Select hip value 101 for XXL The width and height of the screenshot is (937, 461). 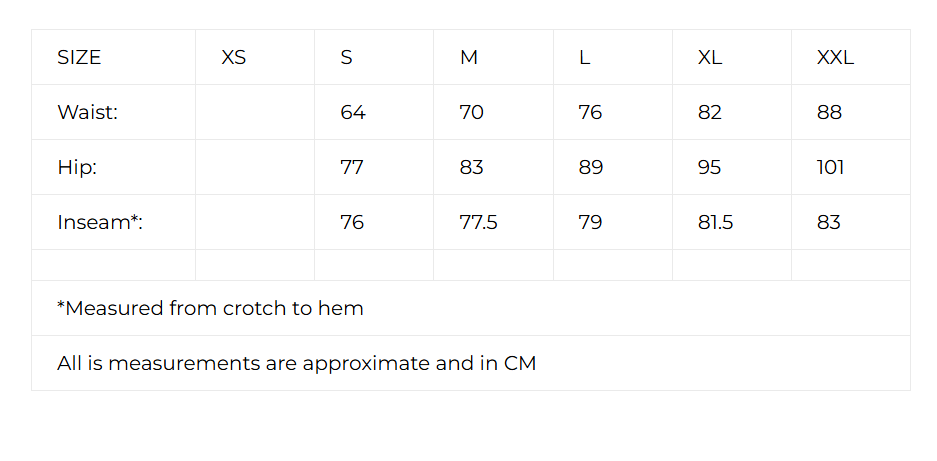[830, 167]
